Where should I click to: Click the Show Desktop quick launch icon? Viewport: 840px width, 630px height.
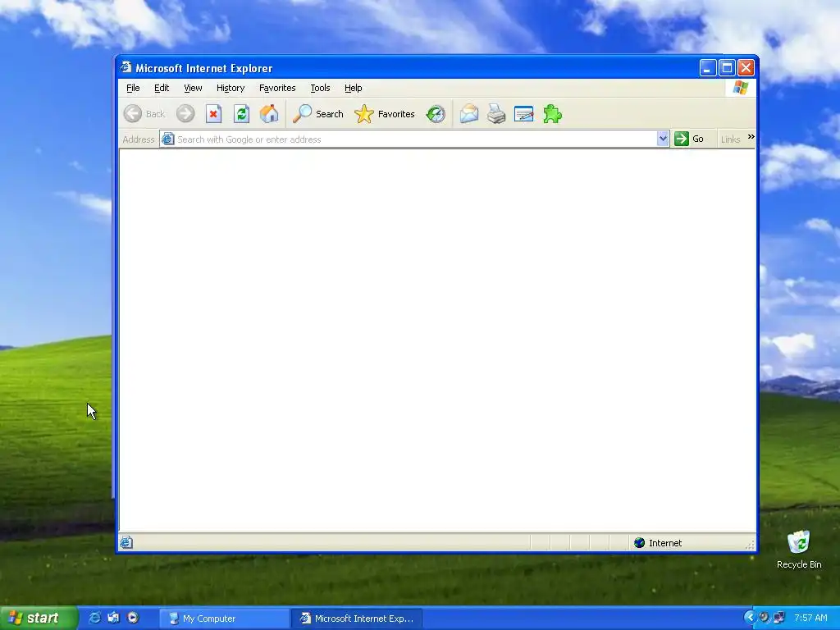click(x=113, y=618)
